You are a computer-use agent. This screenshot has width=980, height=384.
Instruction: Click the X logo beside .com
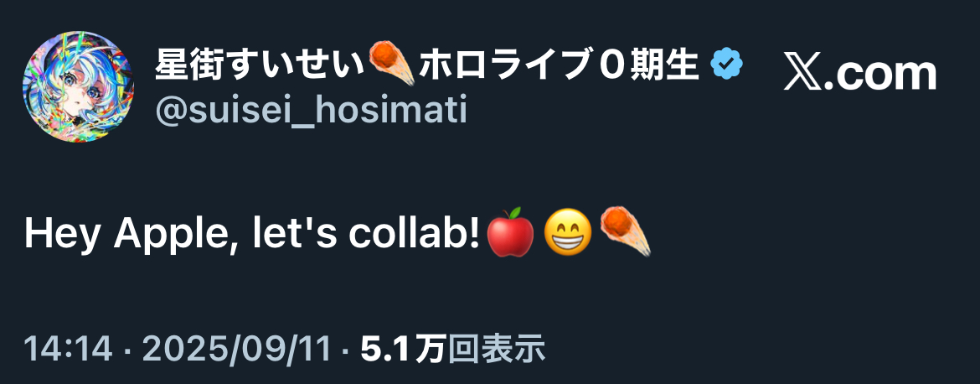803,74
